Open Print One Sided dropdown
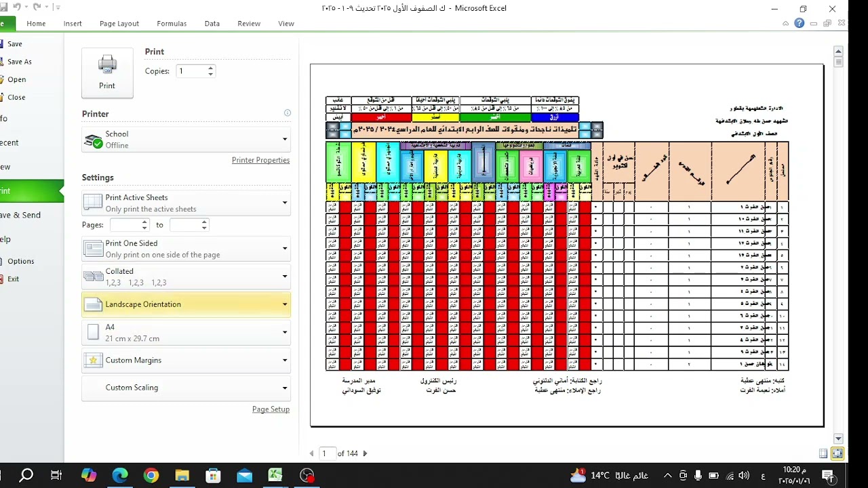Image resolution: width=868 pixels, height=488 pixels. tap(186, 249)
